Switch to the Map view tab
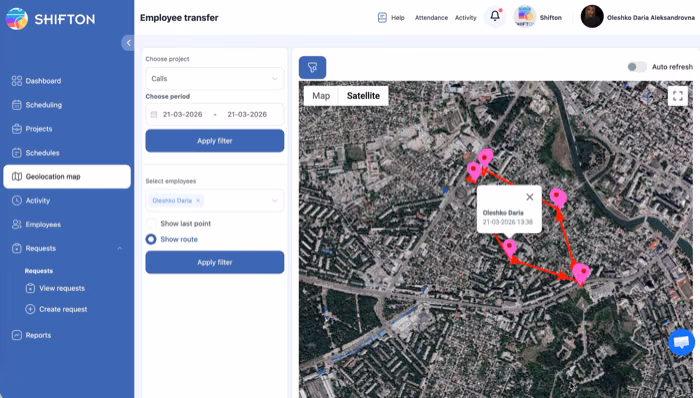This screenshot has width=700, height=398. (x=321, y=96)
